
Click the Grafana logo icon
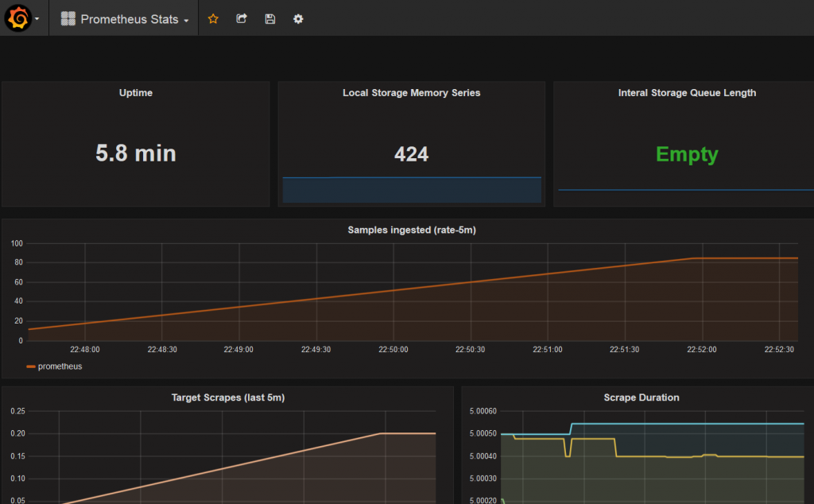17,18
